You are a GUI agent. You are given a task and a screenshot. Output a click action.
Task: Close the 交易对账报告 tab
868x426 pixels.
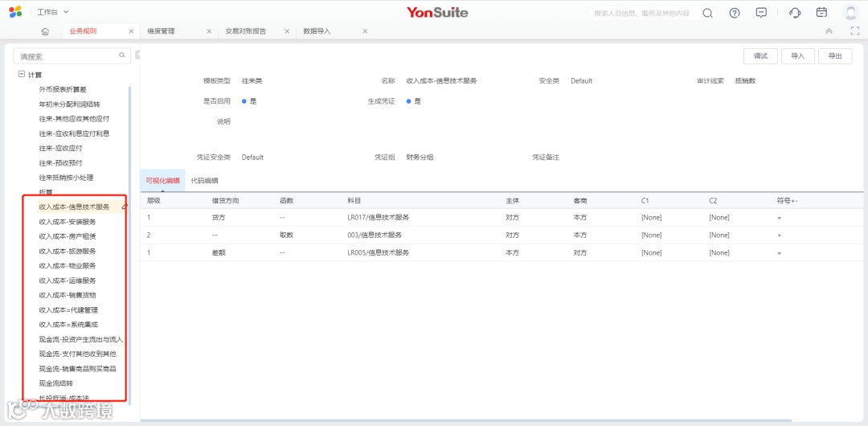pos(287,31)
